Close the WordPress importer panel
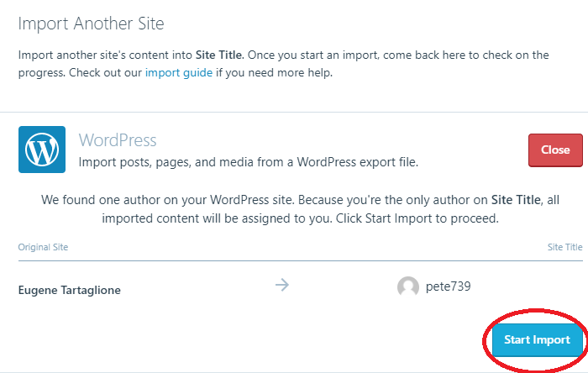Screen dimensions: 588x373 [x=555, y=150]
